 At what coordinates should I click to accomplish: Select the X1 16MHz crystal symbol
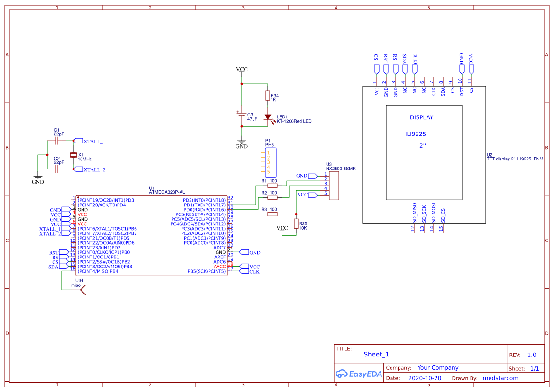tap(73, 155)
